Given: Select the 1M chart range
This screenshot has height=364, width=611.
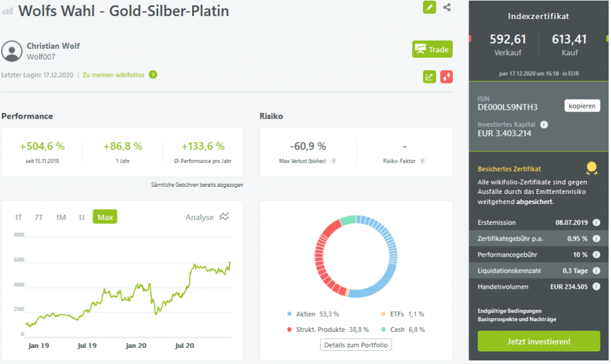Looking at the screenshot, I should [60, 217].
